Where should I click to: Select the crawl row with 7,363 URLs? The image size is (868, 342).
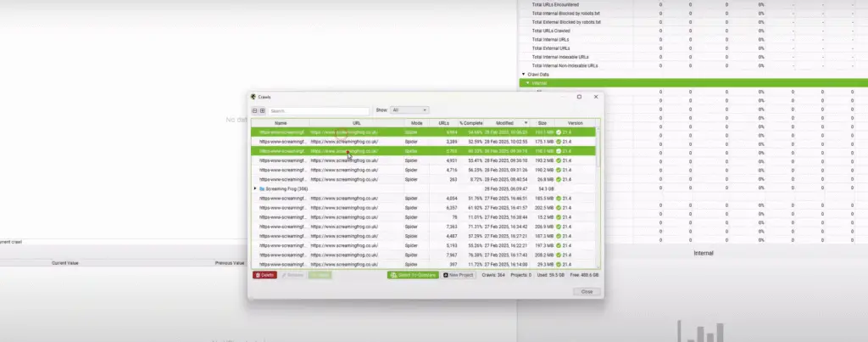pyautogui.click(x=424, y=227)
